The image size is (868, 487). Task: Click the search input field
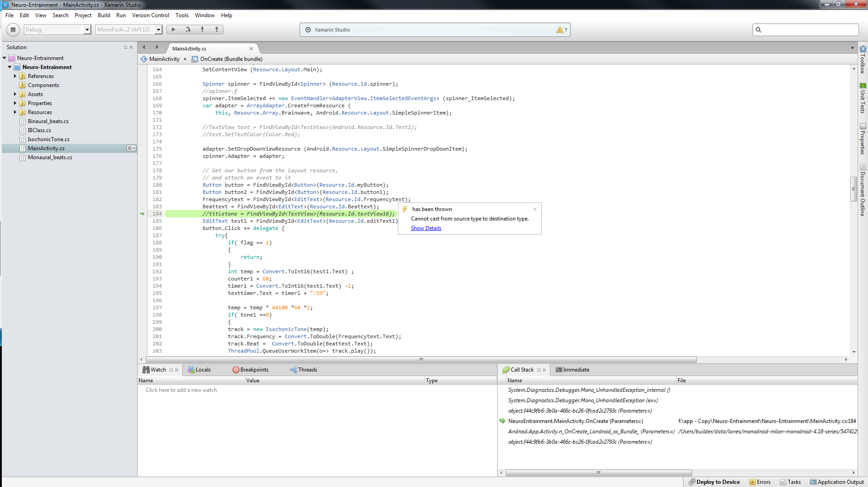[x=806, y=30]
